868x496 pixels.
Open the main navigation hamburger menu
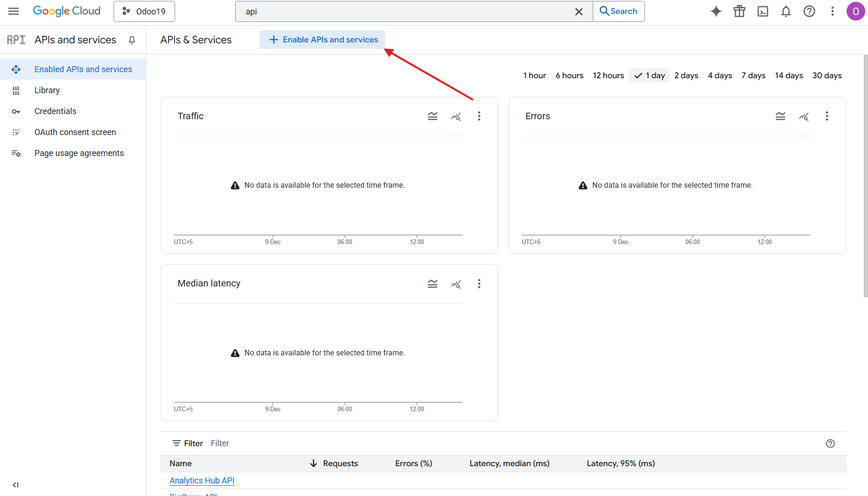pos(14,11)
